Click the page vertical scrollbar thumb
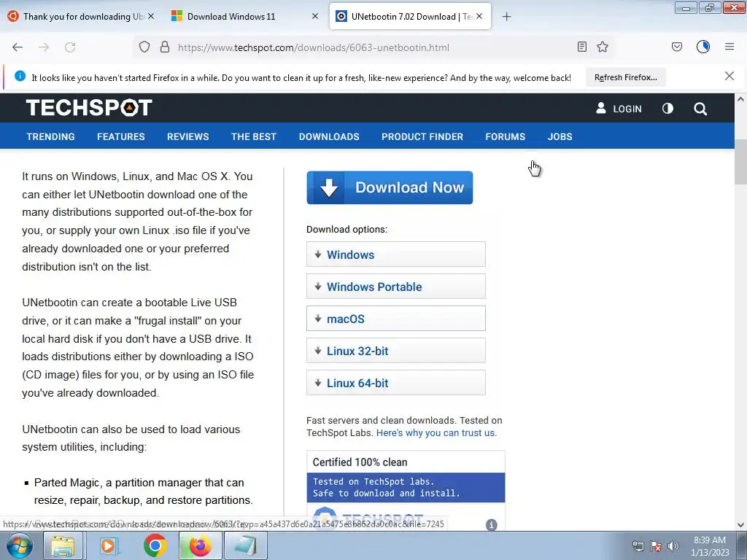Viewport: 747px width, 560px height. click(x=740, y=162)
